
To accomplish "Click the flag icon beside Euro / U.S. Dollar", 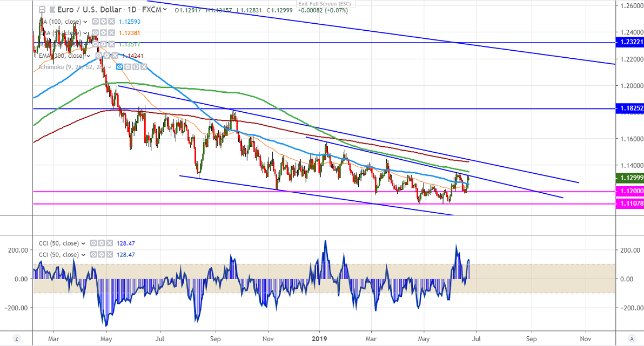I will coord(52,10).
